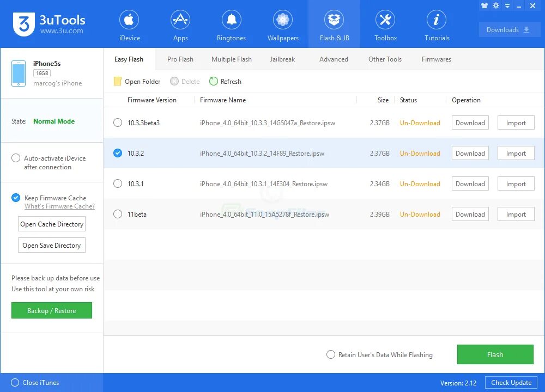
Task: Click the Version: 2.12 label
Action: (458, 383)
